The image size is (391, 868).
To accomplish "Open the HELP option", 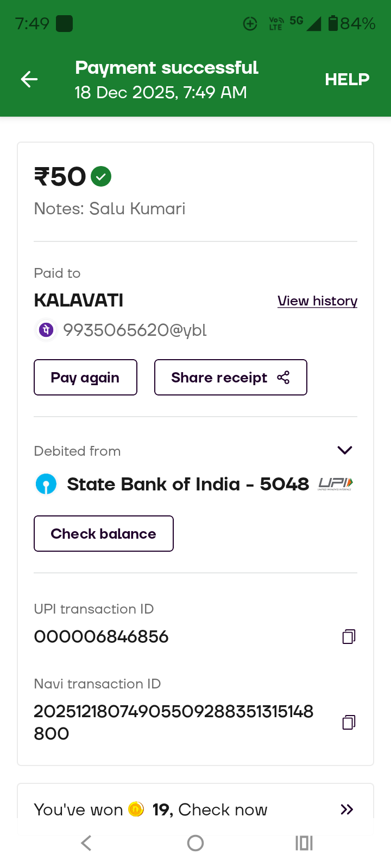I will click(347, 80).
